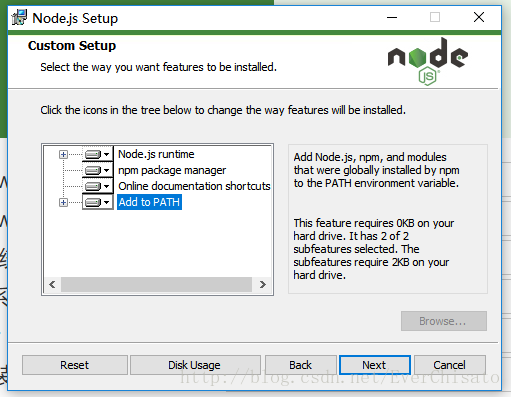Click the Node.js logo in the header

pyautogui.click(x=428, y=61)
